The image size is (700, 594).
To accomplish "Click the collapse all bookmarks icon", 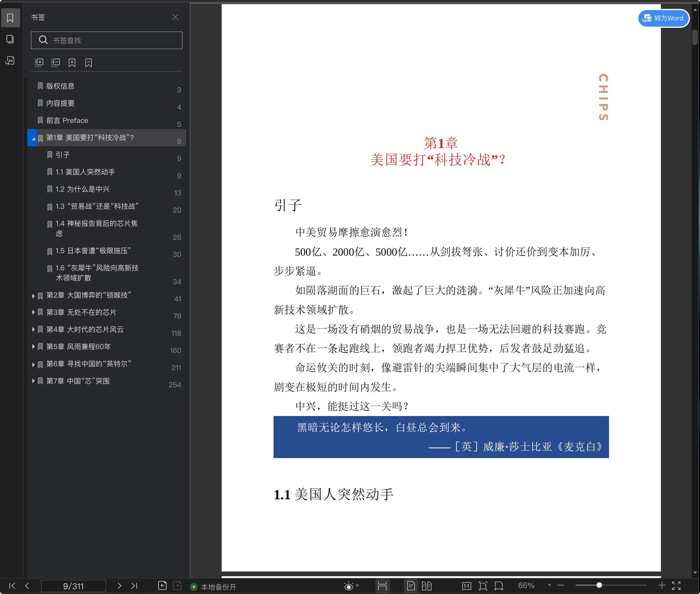I will 56,63.
